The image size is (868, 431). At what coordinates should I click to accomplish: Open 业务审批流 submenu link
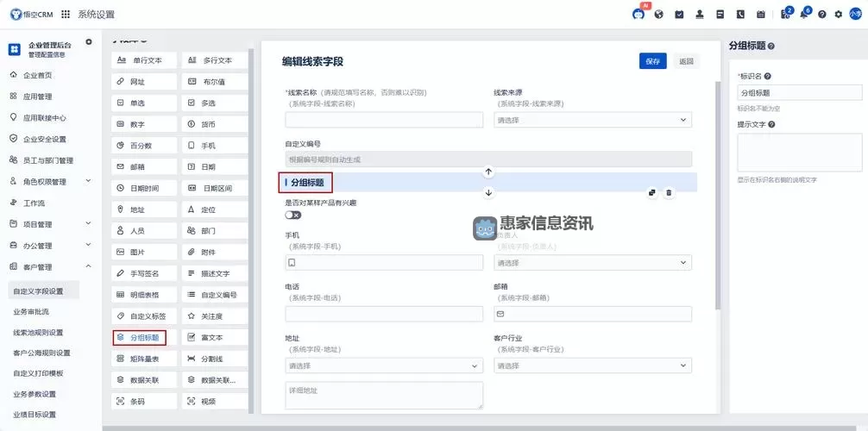pos(32,311)
